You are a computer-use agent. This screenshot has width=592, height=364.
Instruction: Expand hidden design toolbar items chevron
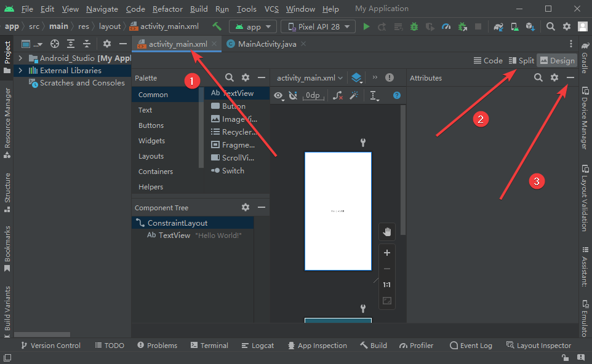[375, 77]
